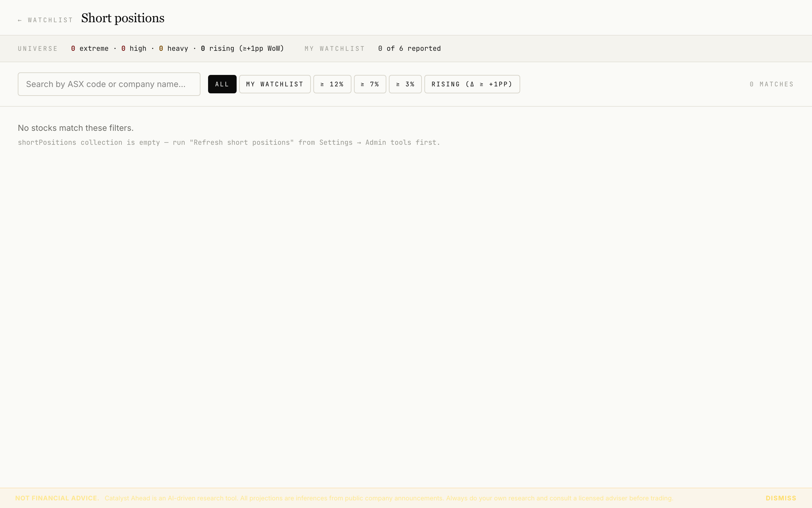Filter by My Watchlist chip
The width and height of the screenshot is (812, 508).
275,84
